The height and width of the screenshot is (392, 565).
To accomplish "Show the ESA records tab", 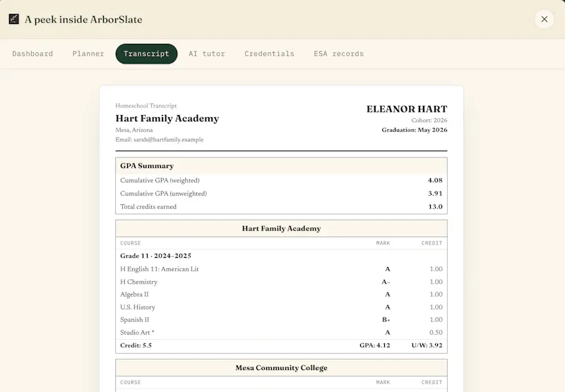I will (x=339, y=54).
